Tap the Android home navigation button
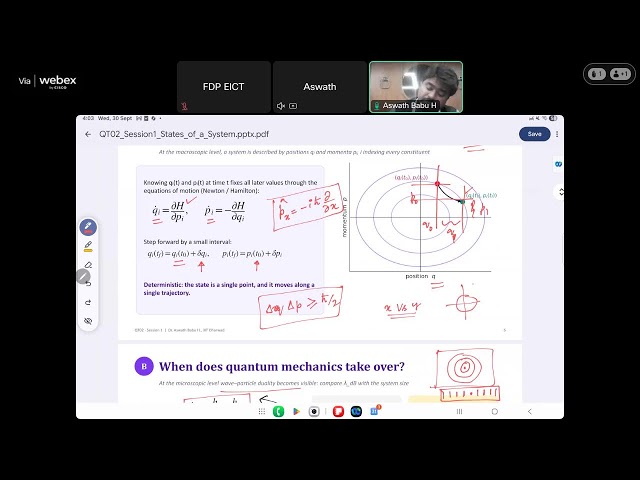This screenshot has width=640, height=480. [495, 411]
